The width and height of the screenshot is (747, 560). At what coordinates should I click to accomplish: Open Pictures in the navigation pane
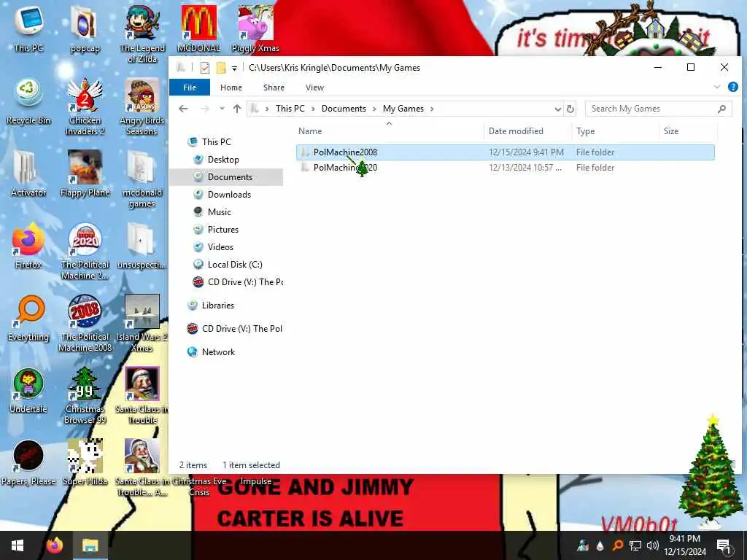pyautogui.click(x=222, y=230)
